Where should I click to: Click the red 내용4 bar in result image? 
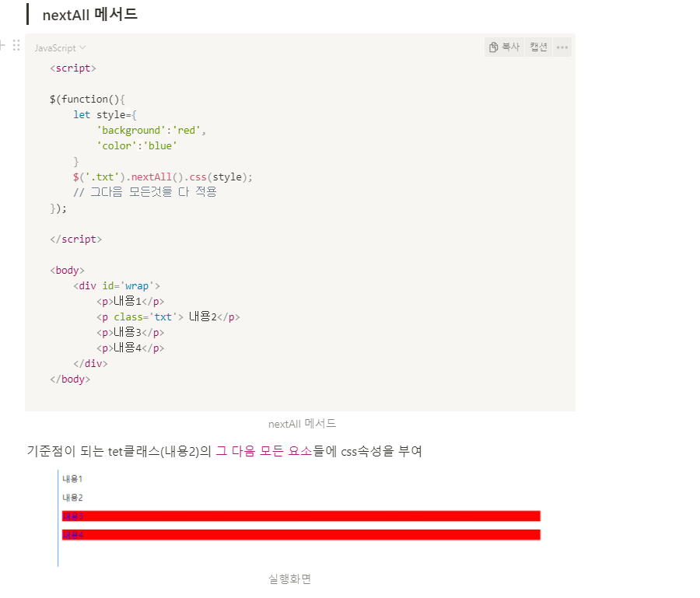[x=301, y=535]
